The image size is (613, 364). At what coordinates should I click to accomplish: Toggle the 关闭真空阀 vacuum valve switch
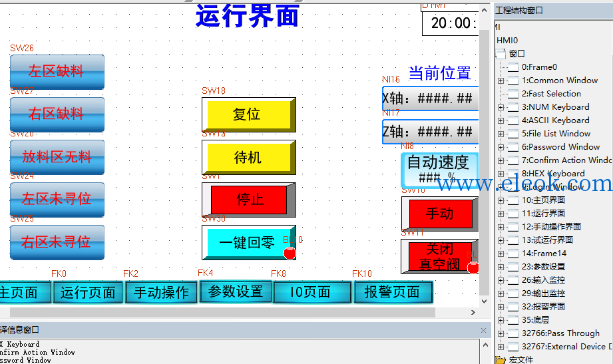(440, 256)
